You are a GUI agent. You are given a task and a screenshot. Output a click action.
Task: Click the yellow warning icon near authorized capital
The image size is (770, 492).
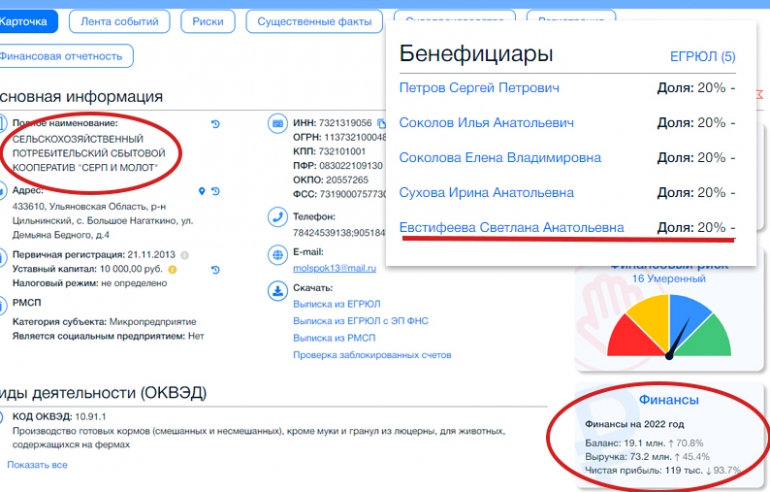[x=172, y=269]
